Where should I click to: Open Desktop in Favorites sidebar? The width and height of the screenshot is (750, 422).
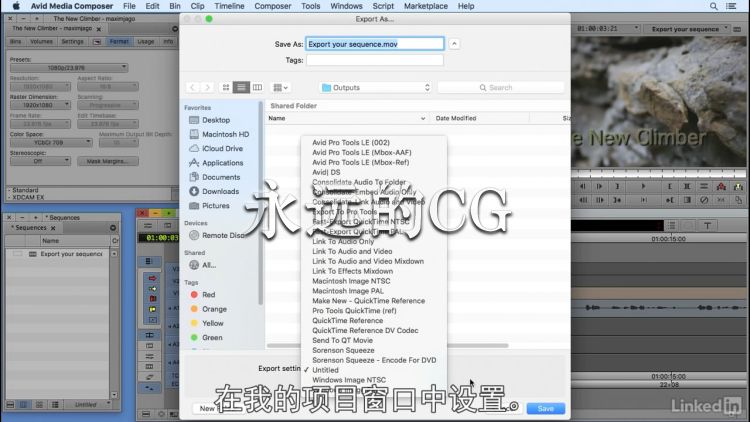(216, 120)
